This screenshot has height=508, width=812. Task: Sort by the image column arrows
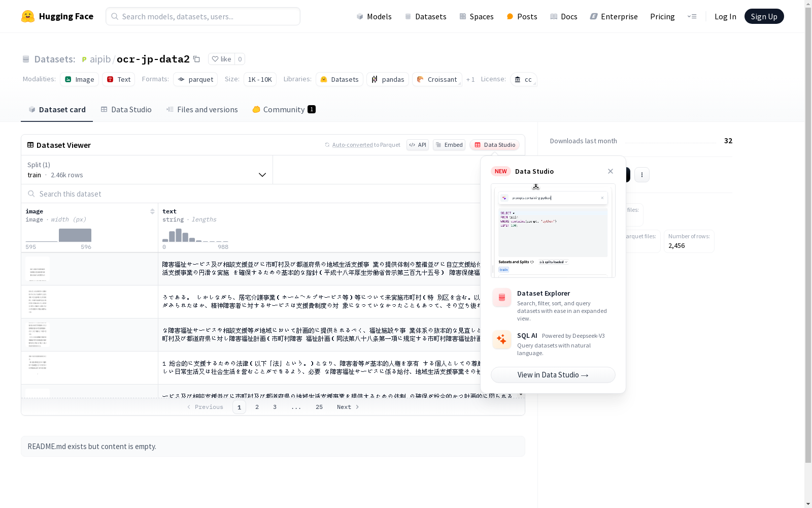152,211
